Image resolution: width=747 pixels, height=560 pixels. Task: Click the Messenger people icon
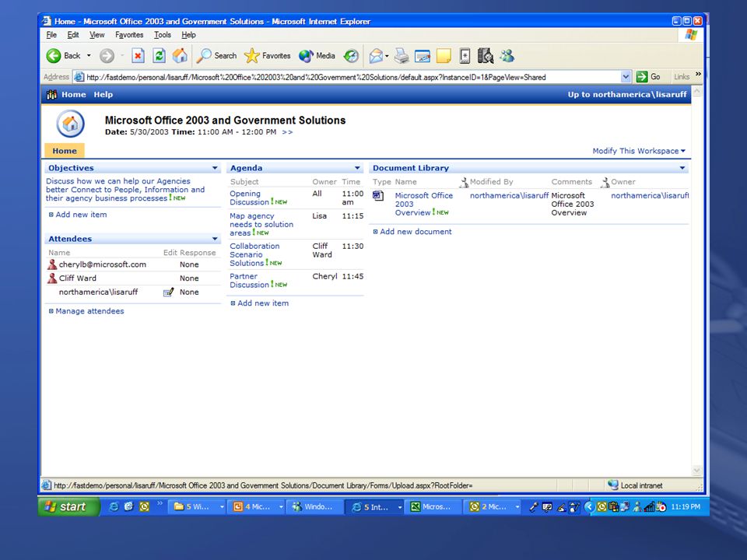(x=507, y=56)
